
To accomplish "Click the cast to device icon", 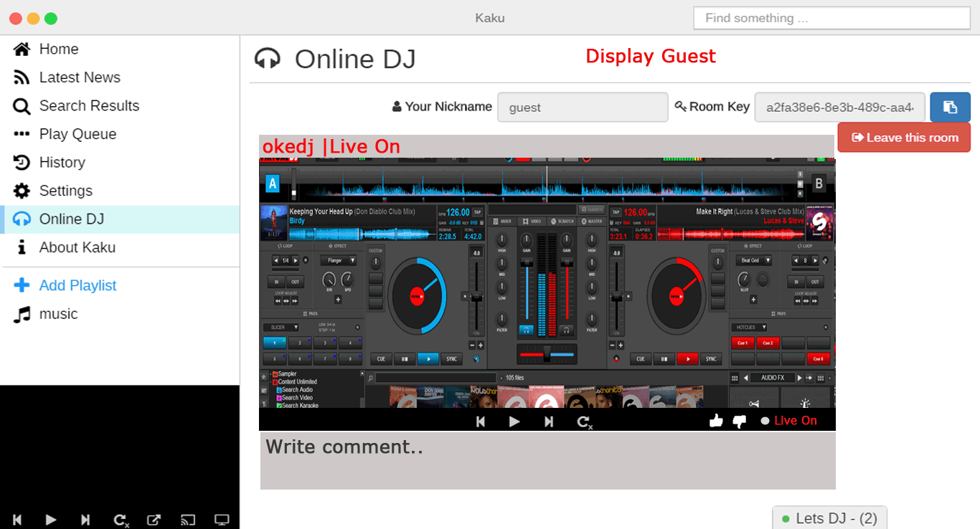I will (x=188, y=520).
